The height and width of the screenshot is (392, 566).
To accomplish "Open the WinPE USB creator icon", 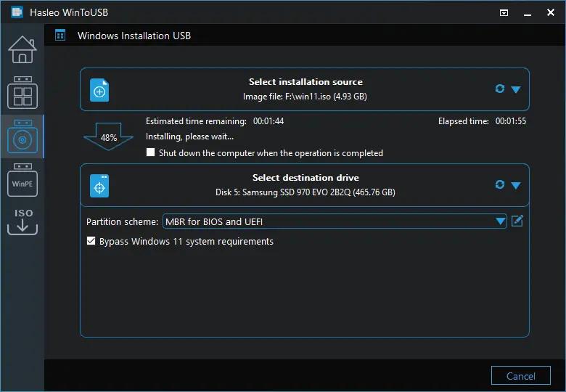I will 22,180.
